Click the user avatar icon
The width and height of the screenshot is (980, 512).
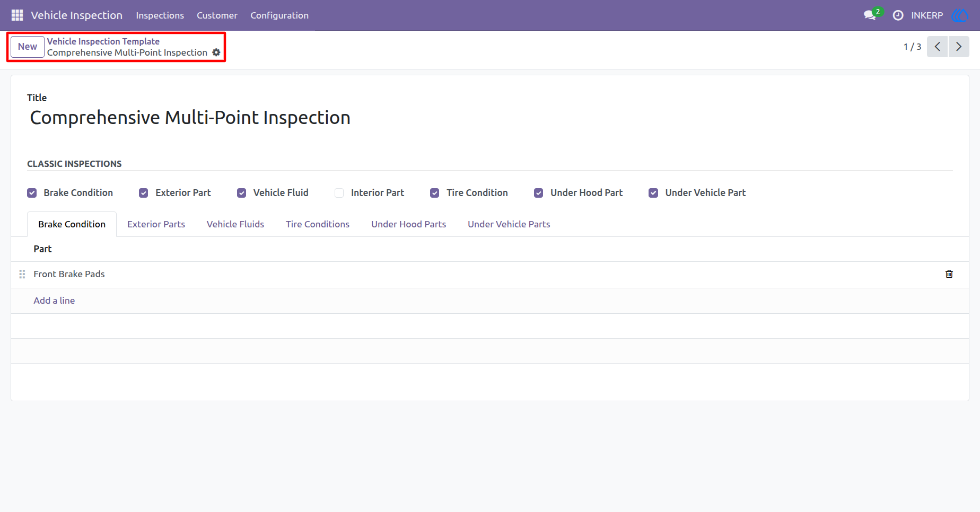coord(960,15)
